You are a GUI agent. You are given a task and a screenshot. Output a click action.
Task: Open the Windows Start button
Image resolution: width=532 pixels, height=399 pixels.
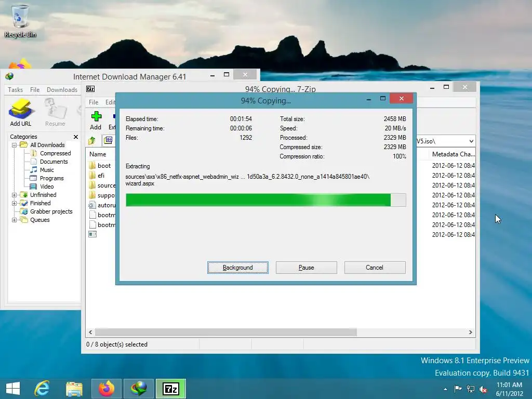coord(13,389)
